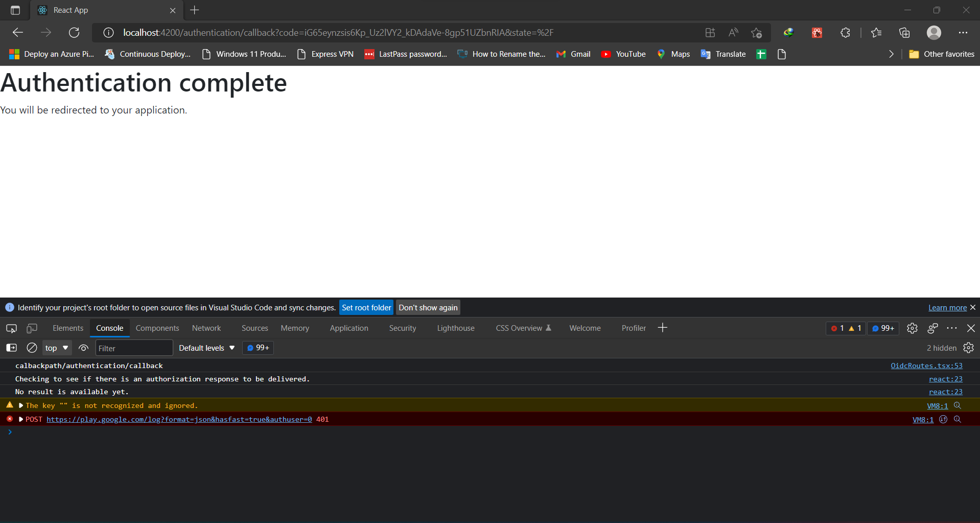Open the feedback/issues icon next to settings
This screenshot has width=980, height=523.
point(932,328)
